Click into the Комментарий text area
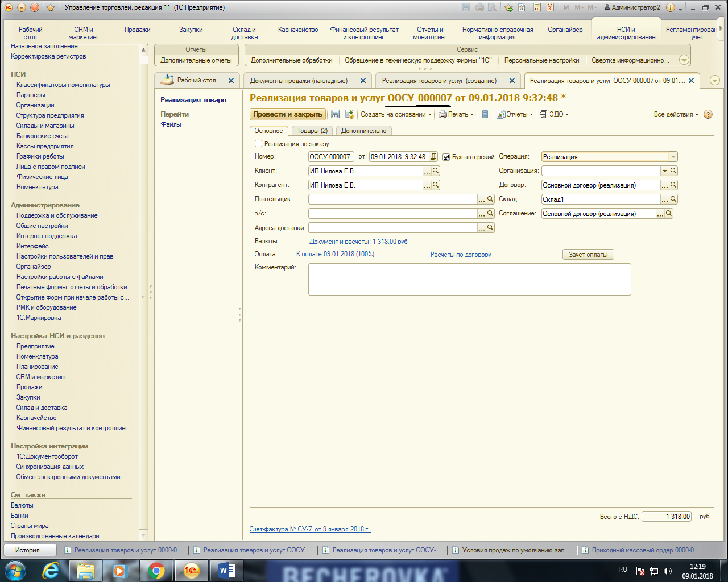 point(469,279)
